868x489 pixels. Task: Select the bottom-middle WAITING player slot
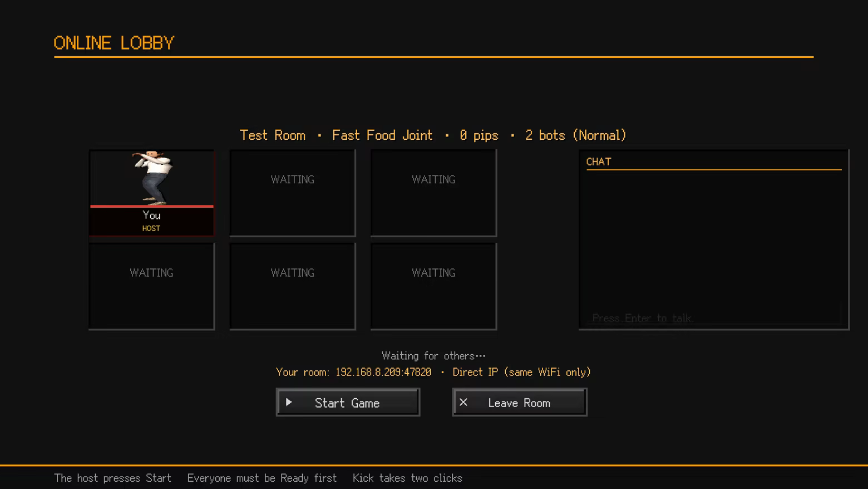tap(293, 286)
